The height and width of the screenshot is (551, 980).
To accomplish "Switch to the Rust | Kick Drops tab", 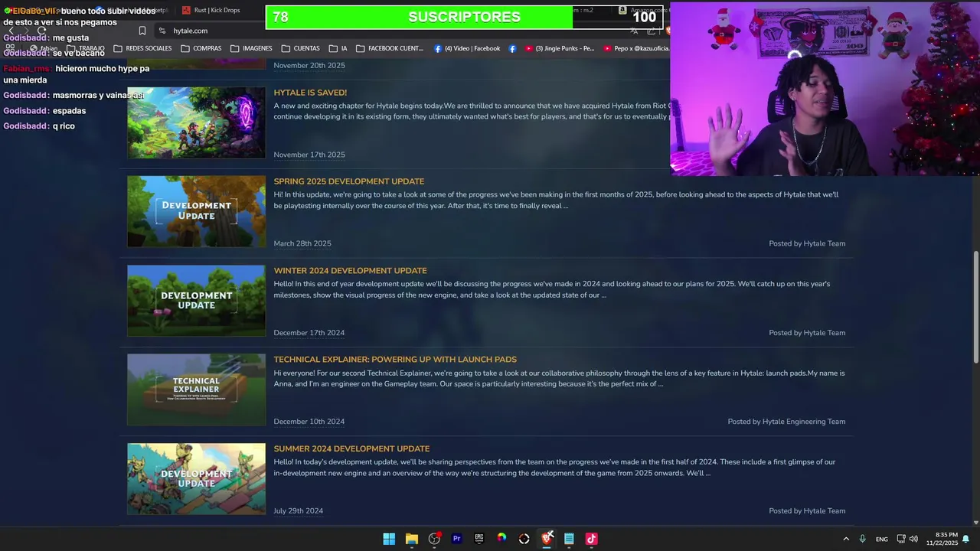I will click(x=211, y=10).
